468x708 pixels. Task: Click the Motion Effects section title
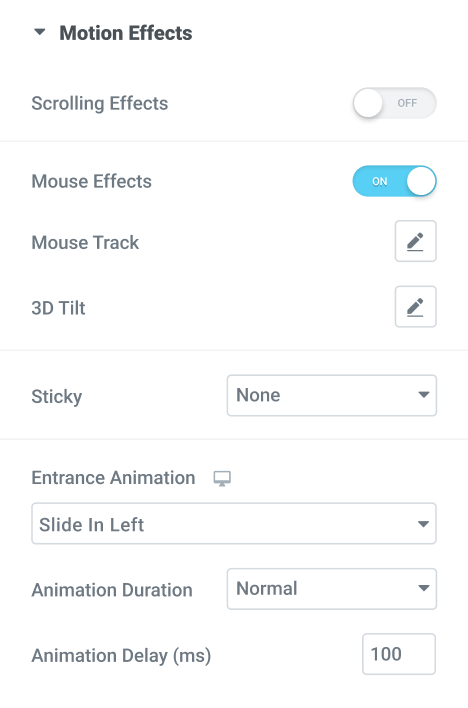(126, 33)
